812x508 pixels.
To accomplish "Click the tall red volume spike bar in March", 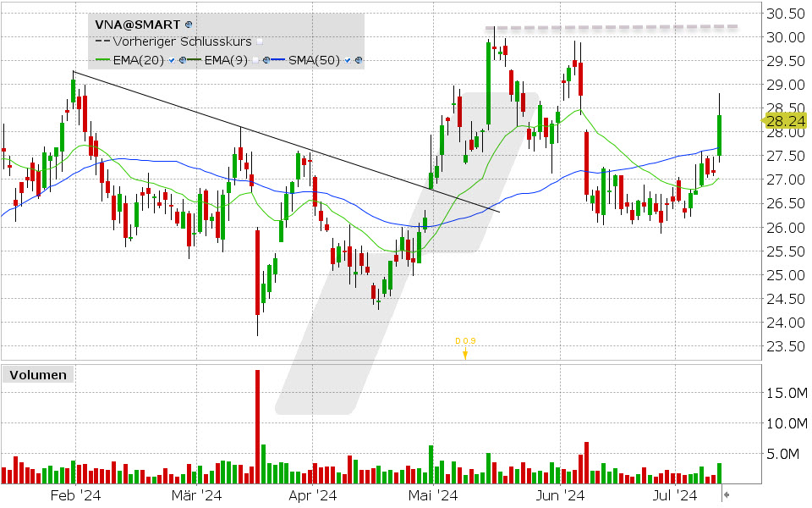I will pyautogui.click(x=257, y=427).
